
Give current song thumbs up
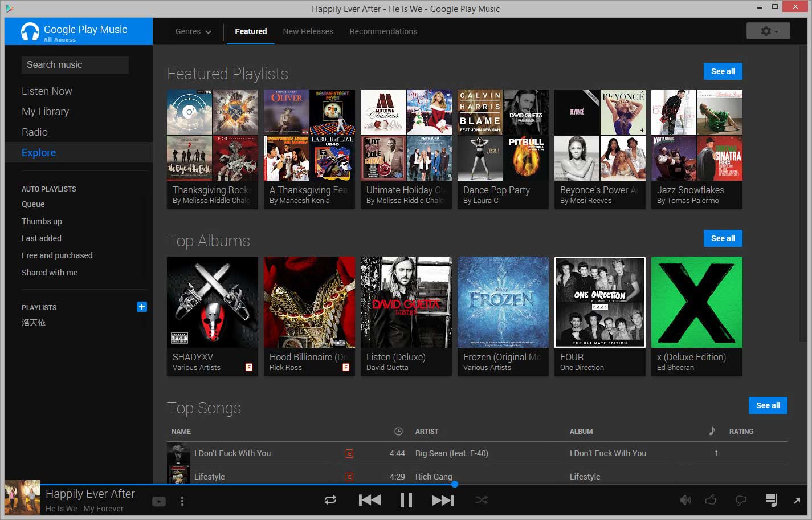coord(711,500)
